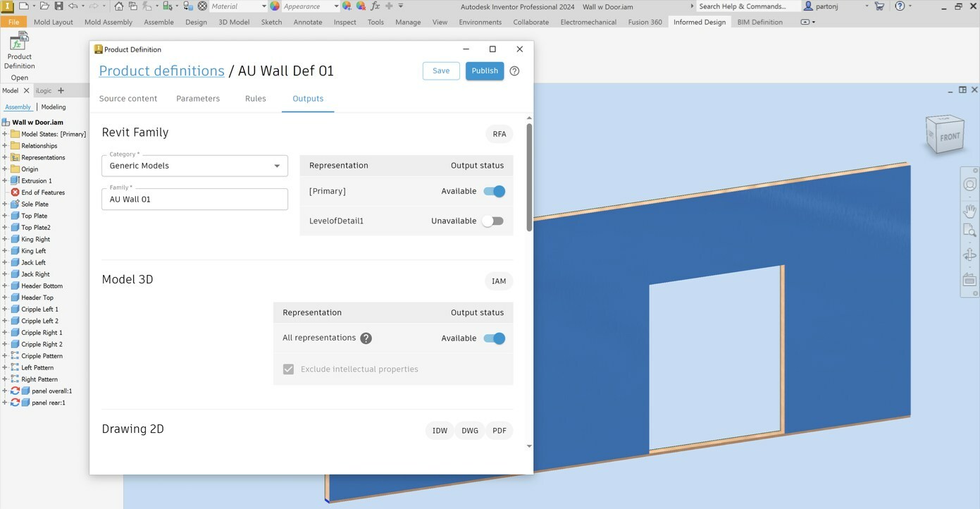Select the Cripple Pattern item
Screen dimensions: 980x509
click(x=42, y=356)
